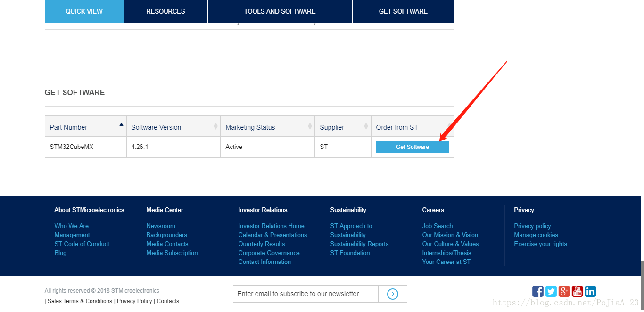Screen dimensions: 644x312
Task: Open Investor Relations Home link
Action: point(272,226)
